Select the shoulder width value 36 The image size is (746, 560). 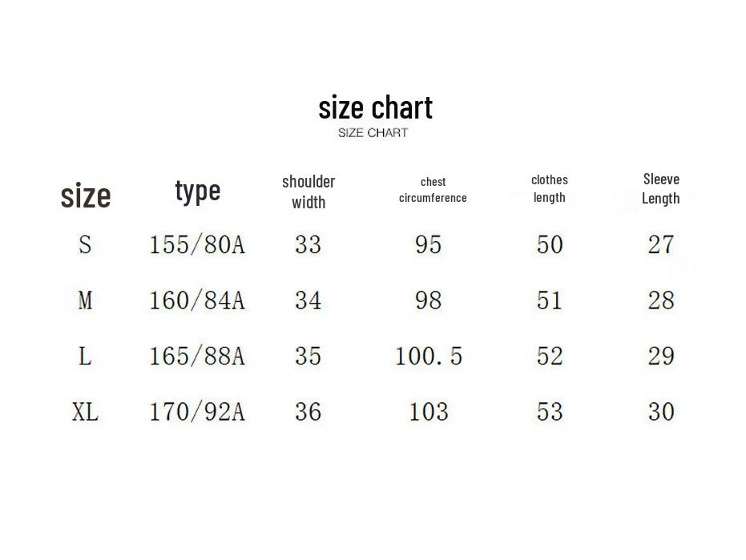tap(308, 412)
